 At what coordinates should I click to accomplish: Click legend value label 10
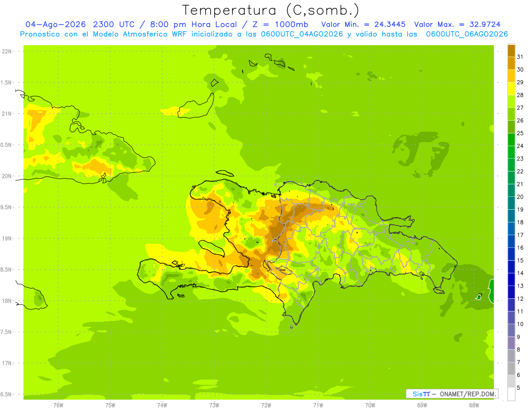coord(520,324)
